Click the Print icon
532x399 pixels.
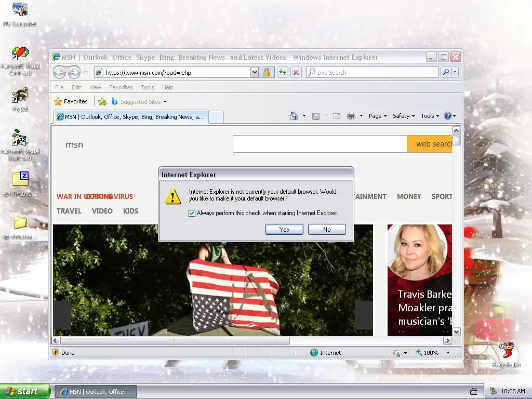click(351, 116)
